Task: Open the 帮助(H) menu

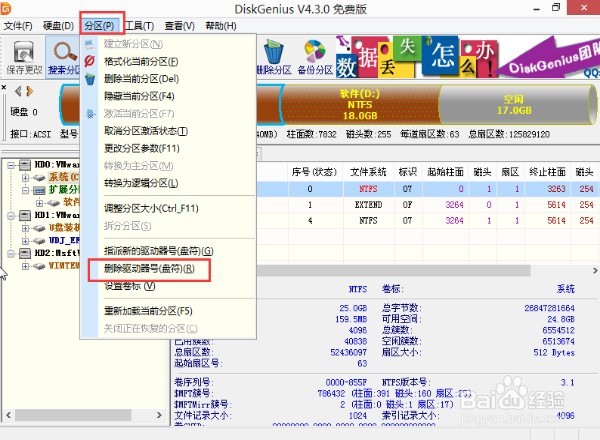Action: [x=221, y=26]
